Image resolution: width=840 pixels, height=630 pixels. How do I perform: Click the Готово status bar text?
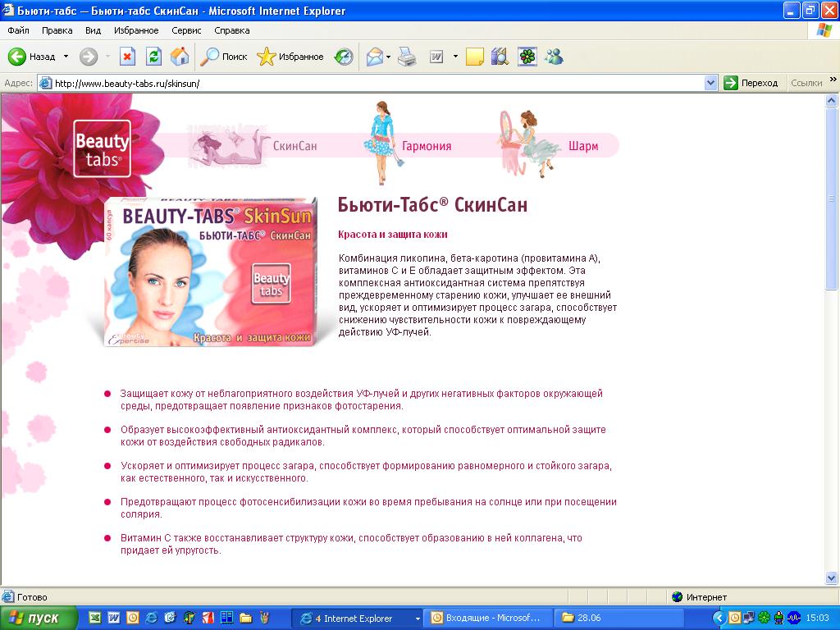coord(32,597)
